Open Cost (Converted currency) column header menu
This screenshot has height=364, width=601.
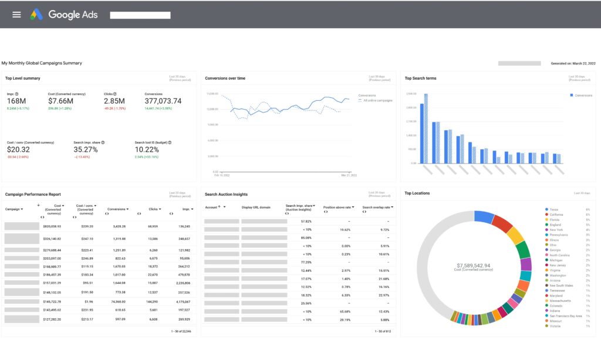pyautogui.click(x=63, y=206)
